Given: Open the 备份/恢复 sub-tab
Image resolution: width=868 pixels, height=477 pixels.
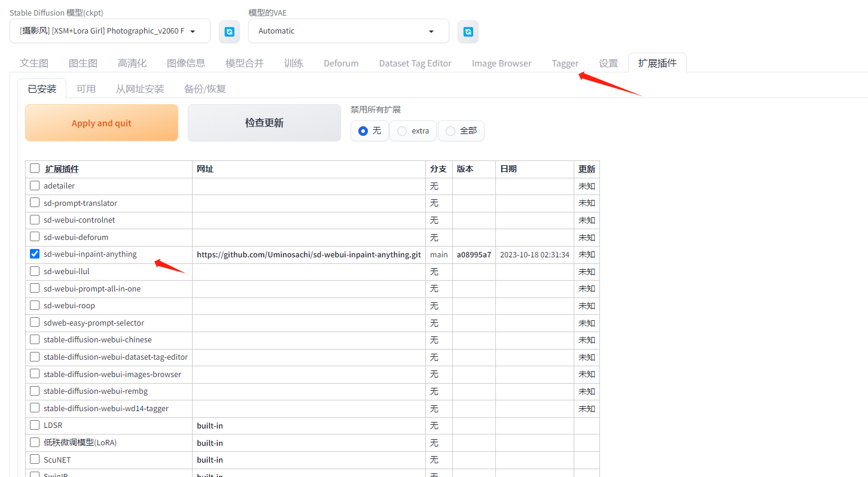Looking at the screenshot, I should click(x=205, y=89).
